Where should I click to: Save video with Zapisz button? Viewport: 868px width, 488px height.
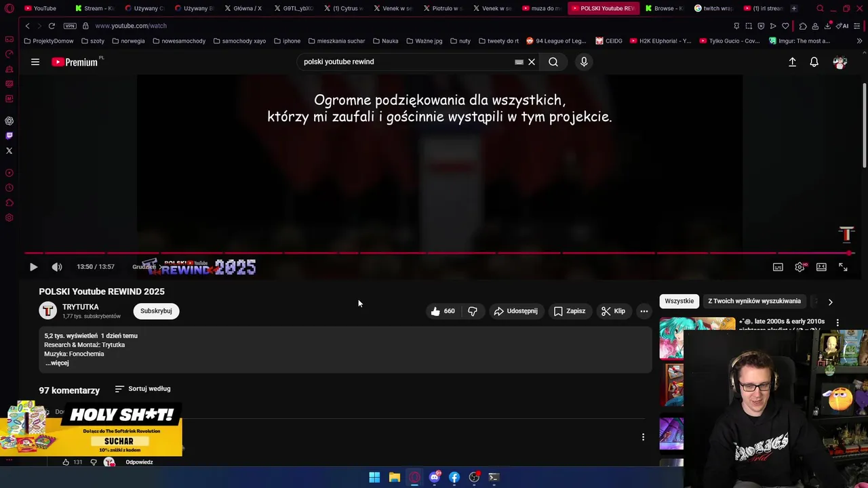[570, 311]
